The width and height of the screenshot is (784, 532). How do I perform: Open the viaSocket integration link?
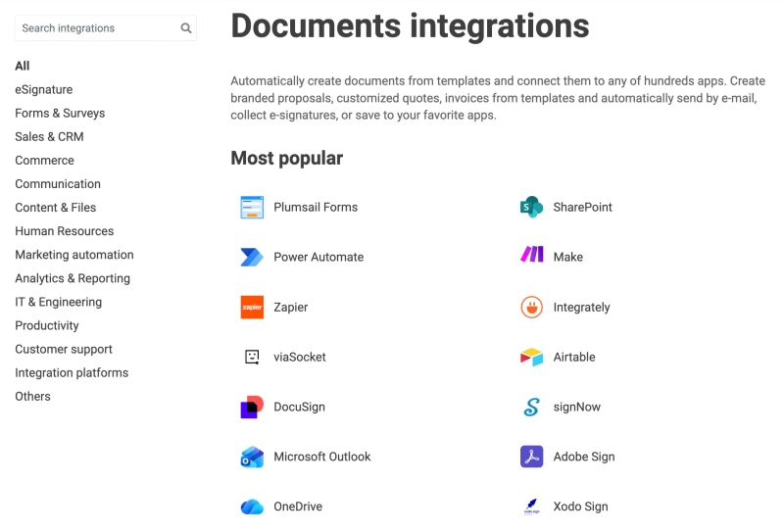[x=300, y=357]
